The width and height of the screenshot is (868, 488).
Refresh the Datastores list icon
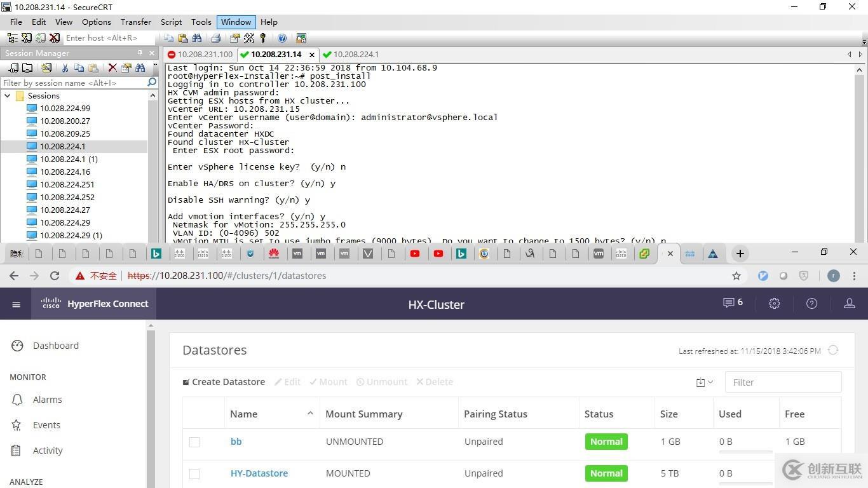pos(833,350)
